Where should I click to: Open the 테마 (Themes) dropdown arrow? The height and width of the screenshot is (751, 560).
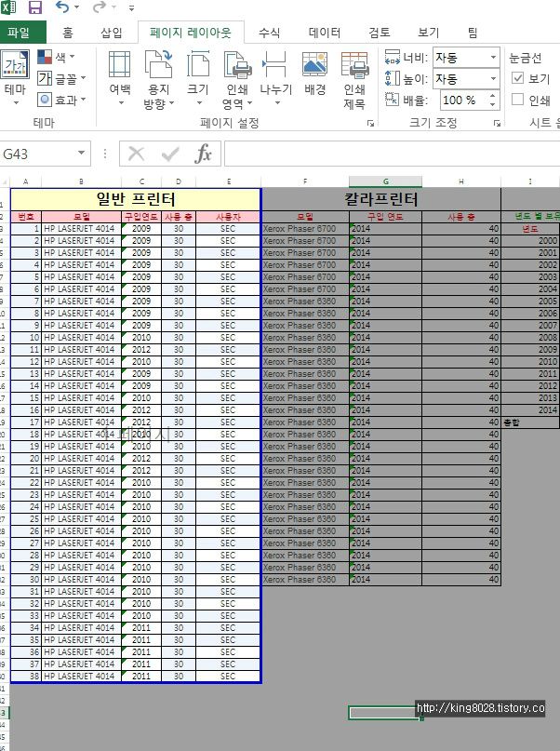coord(15,102)
